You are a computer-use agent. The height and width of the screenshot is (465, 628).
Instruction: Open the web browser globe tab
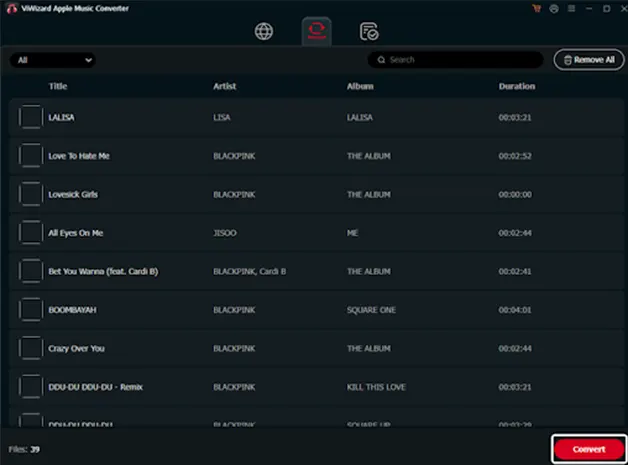(264, 31)
